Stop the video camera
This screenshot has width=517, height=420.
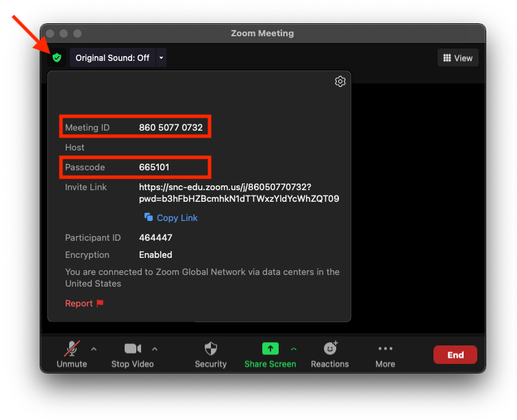133,354
